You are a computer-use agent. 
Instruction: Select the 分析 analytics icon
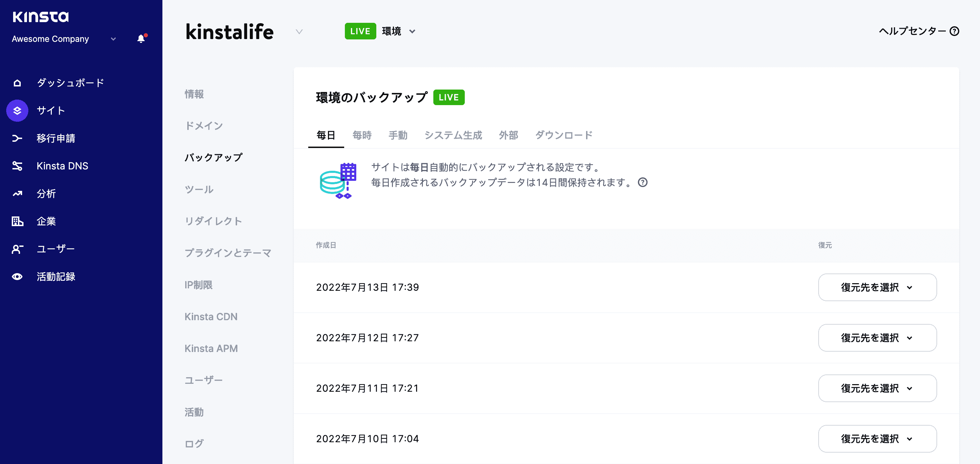click(x=17, y=194)
